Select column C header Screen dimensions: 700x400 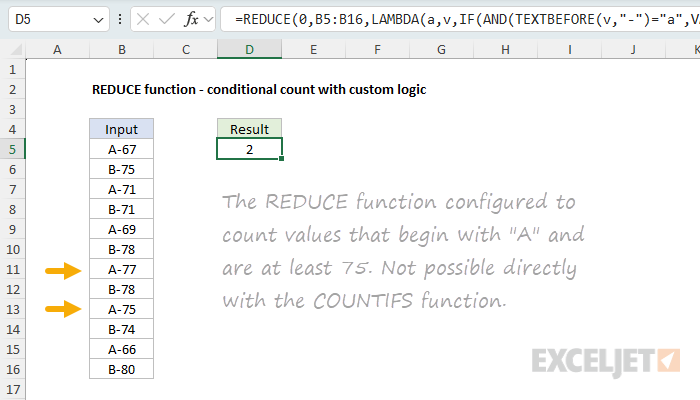point(186,49)
